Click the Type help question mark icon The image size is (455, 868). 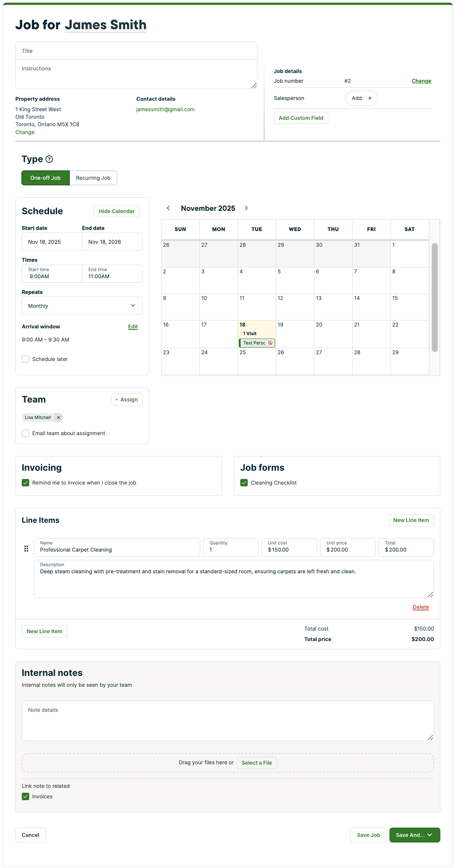coord(49,159)
